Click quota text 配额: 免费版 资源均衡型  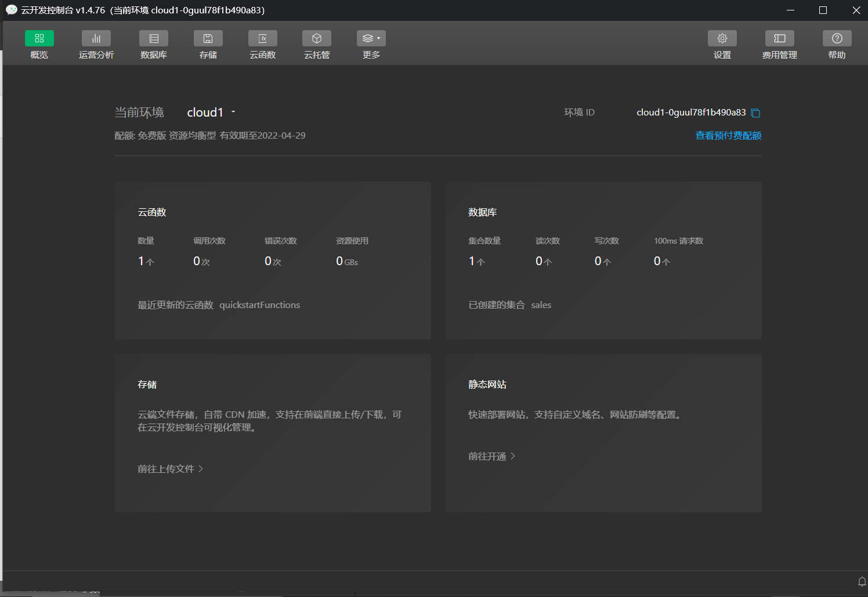(165, 135)
